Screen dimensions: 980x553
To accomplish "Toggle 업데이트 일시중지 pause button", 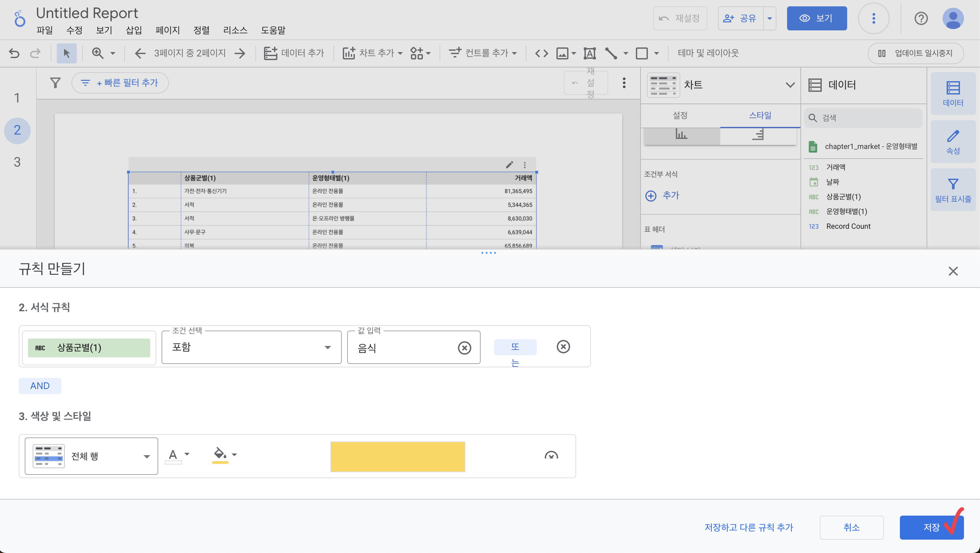I will coord(915,53).
